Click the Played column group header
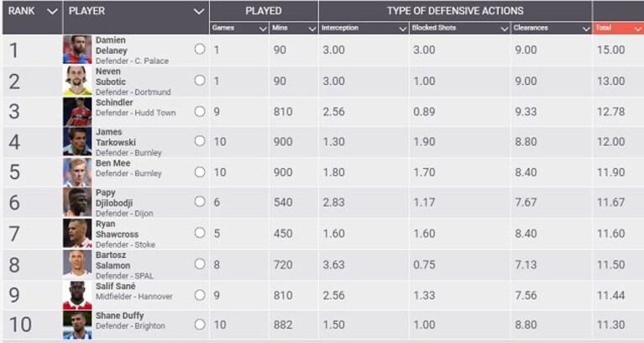 (264, 11)
